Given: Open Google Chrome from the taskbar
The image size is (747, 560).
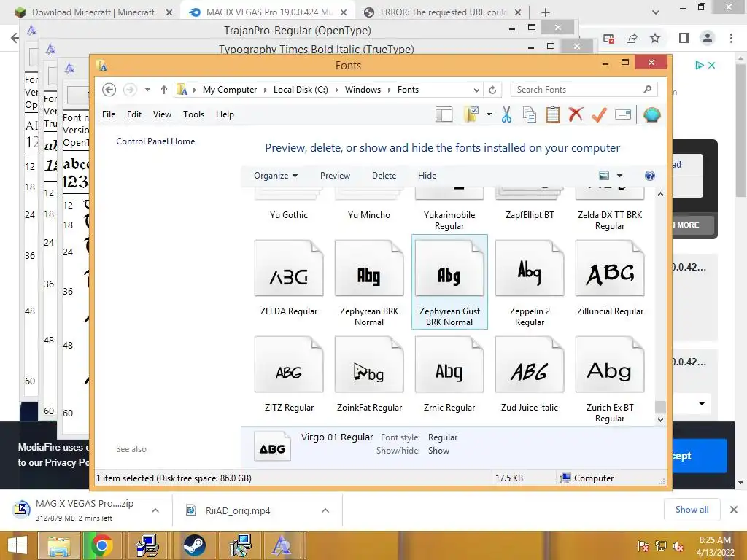Looking at the screenshot, I should pos(101,545).
